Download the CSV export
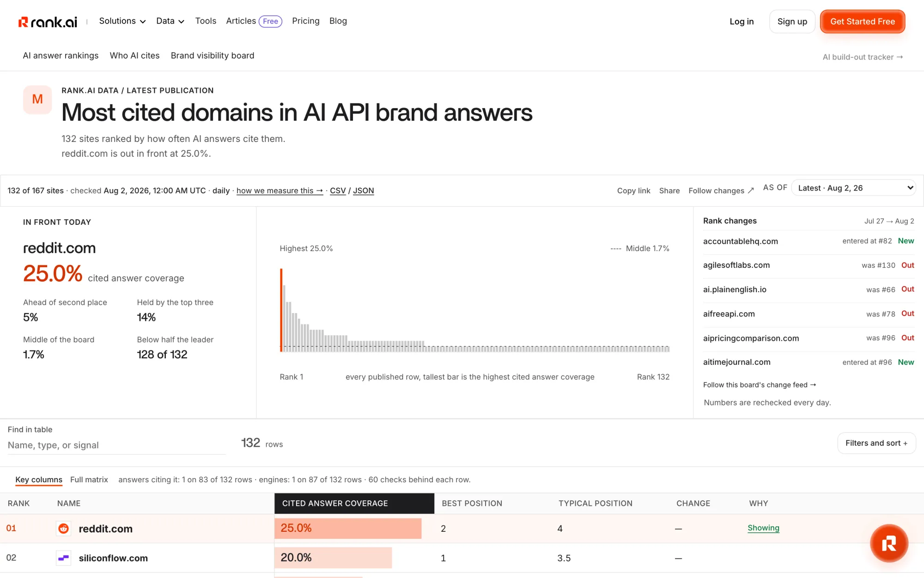This screenshot has width=924, height=578. (x=338, y=191)
